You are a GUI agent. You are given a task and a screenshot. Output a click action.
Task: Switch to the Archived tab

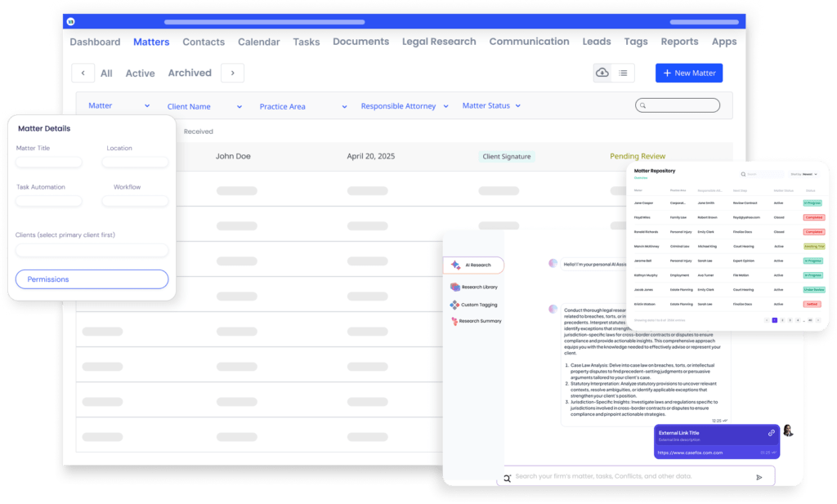(x=190, y=73)
